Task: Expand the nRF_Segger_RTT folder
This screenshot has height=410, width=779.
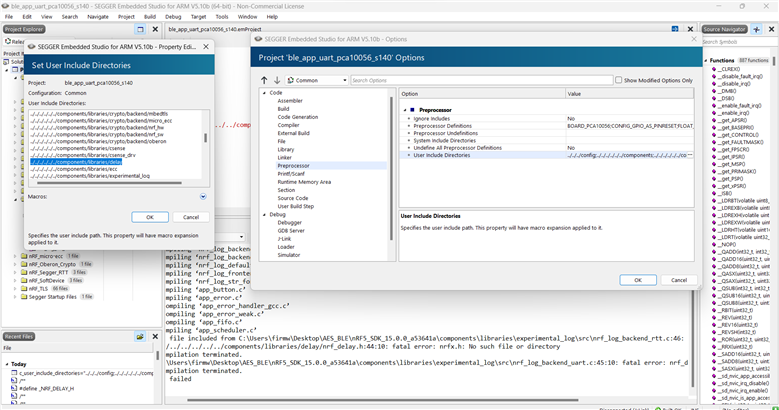Action: click(x=15, y=272)
